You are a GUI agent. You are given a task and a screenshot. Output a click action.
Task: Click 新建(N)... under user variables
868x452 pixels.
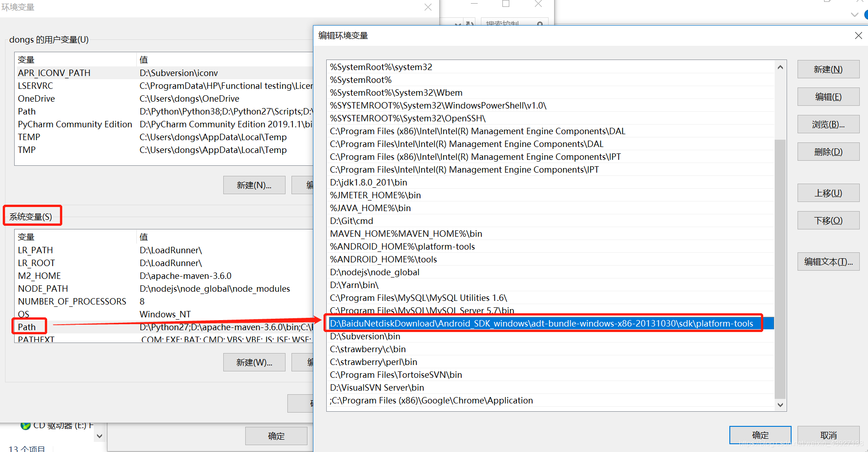[x=254, y=185]
